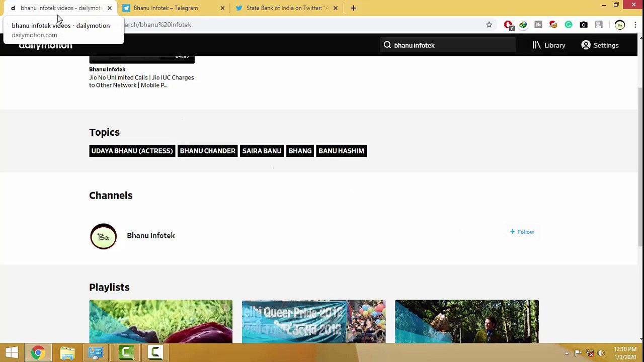Select the BANU HASHIM topic tag
Image resolution: width=644 pixels, height=362 pixels.
pos(341,151)
